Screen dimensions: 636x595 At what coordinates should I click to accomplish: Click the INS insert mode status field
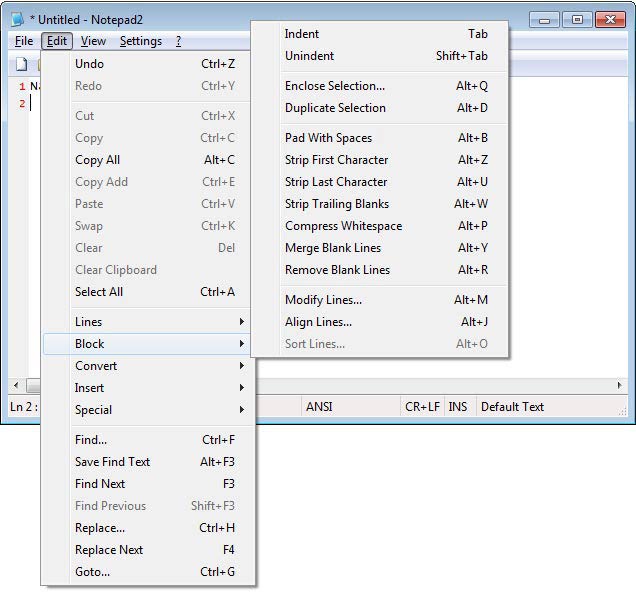[x=458, y=406]
